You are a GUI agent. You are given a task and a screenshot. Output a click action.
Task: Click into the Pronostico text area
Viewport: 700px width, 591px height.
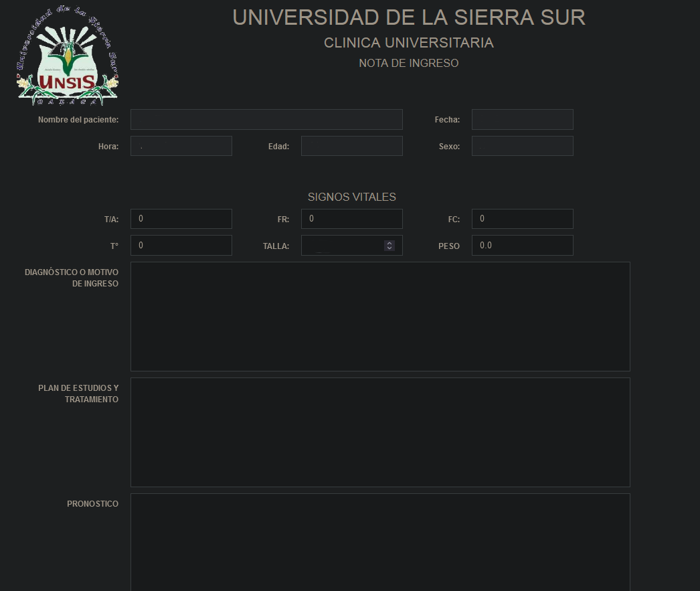(380, 542)
